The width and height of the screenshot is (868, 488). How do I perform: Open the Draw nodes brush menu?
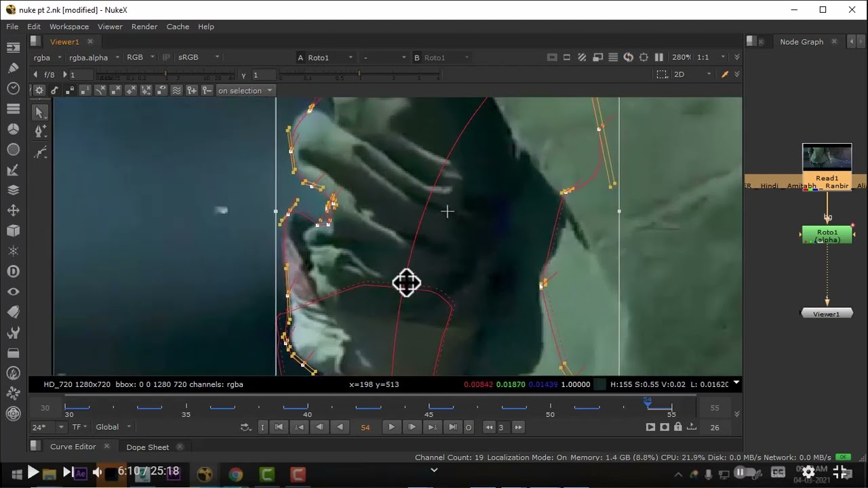pyautogui.click(x=13, y=68)
